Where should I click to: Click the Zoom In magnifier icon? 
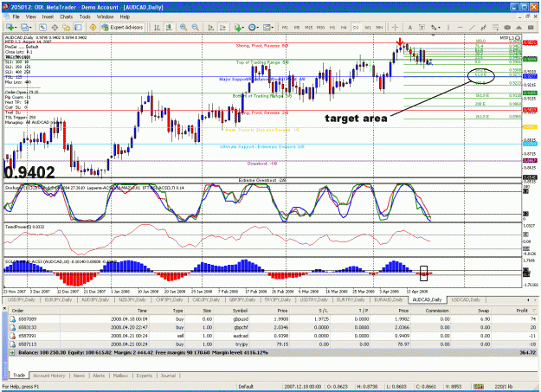(x=184, y=28)
